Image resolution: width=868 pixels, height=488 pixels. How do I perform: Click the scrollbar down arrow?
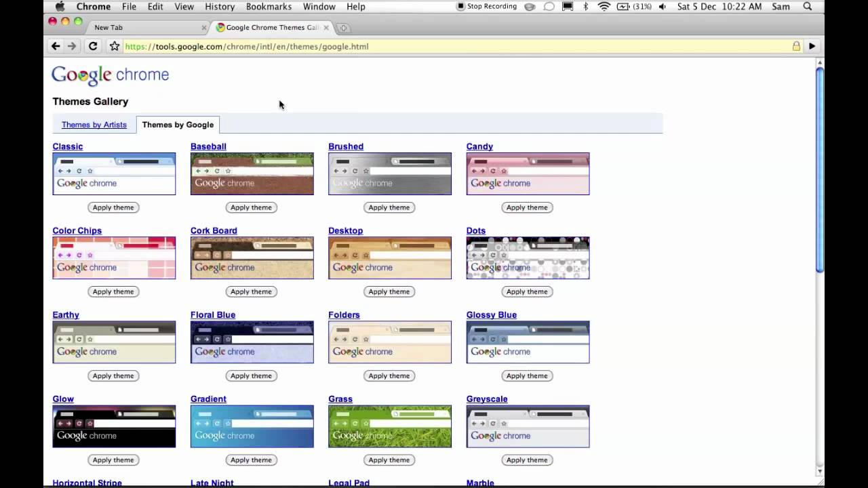(819, 471)
